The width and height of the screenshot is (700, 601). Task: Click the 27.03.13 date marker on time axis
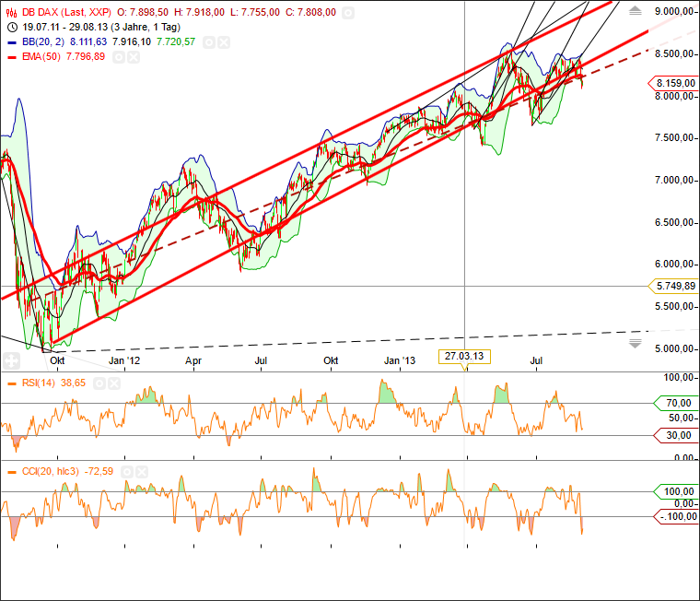point(464,356)
